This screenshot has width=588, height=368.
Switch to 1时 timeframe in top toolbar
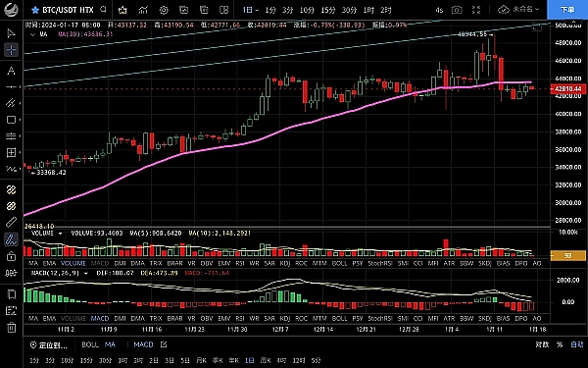coord(368,10)
